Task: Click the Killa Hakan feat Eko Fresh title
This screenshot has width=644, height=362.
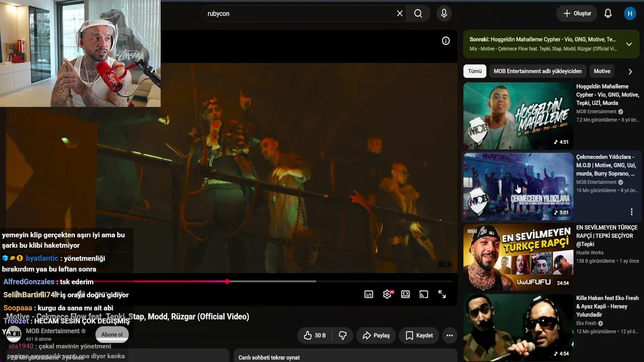Action: point(607,306)
